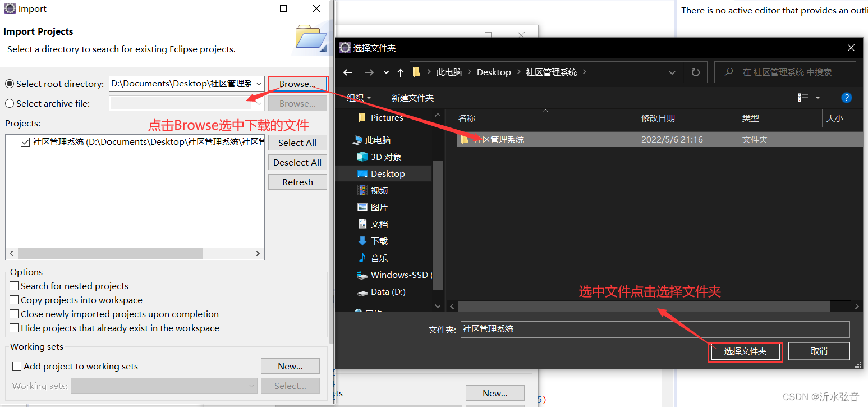The width and height of the screenshot is (868, 407).
Task: Click the 文件夹 name input field
Action: (x=655, y=329)
